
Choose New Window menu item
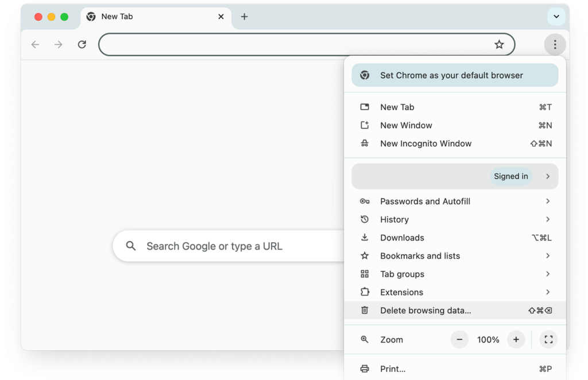(455, 125)
